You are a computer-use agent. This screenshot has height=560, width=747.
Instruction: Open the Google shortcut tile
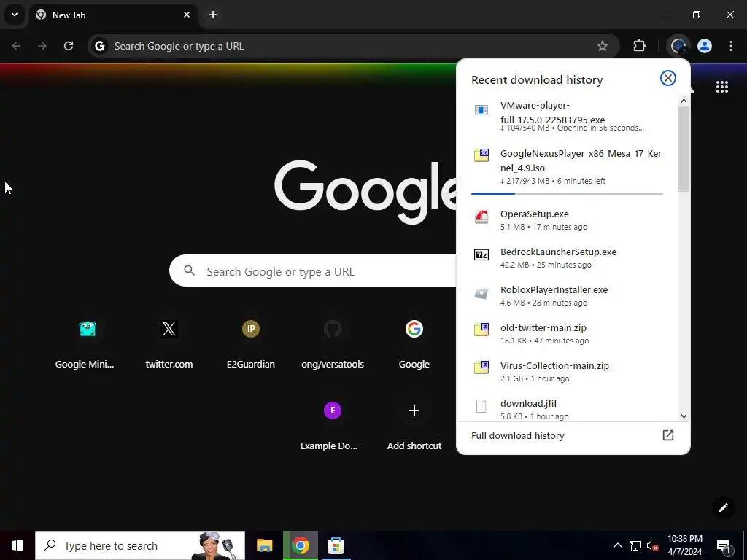coord(414,344)
